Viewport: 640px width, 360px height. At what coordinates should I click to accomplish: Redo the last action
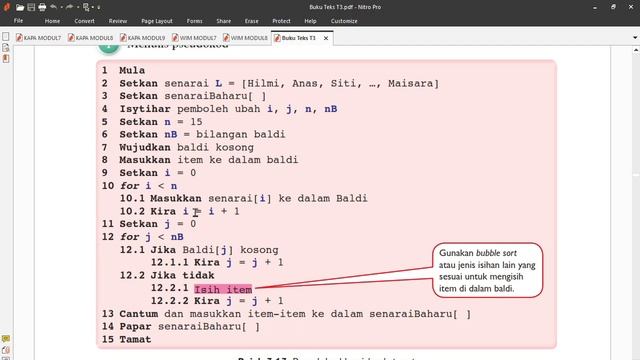pos(69,7)
